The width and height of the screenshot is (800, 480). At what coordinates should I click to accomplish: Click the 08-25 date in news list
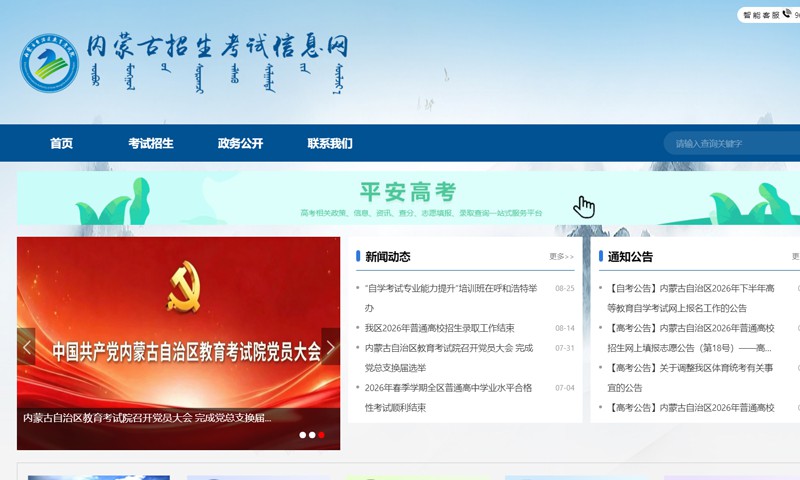coord(565,288)
